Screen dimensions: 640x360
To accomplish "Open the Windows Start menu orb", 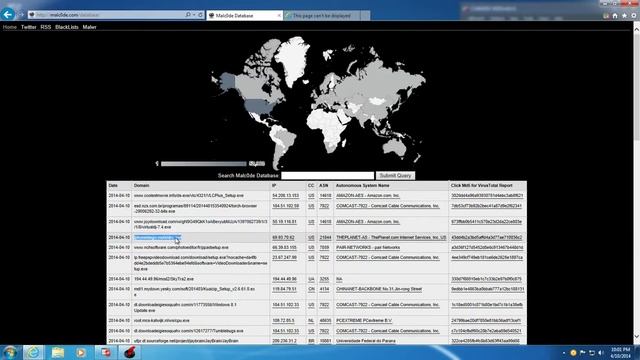I will (x=10, y=352).
